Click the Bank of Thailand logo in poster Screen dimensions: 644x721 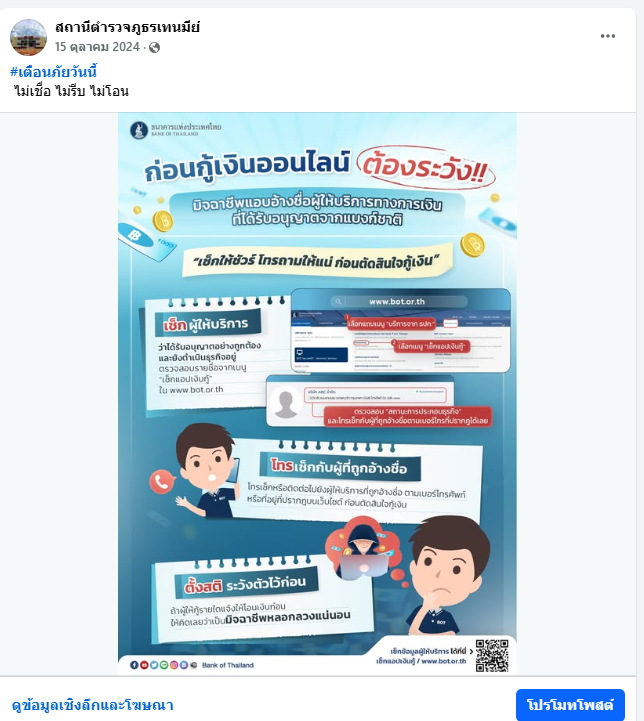139,130
